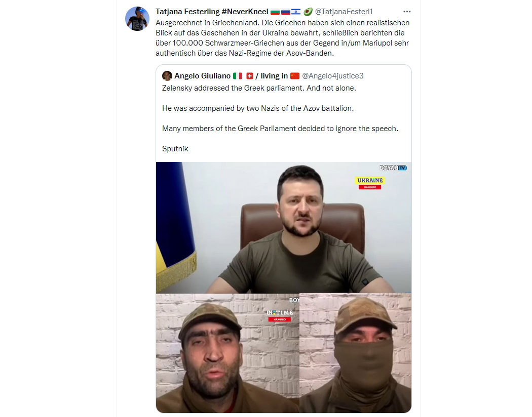Click the UKRAINE live badge in image

pyautogui.click(x=370, y=183)
